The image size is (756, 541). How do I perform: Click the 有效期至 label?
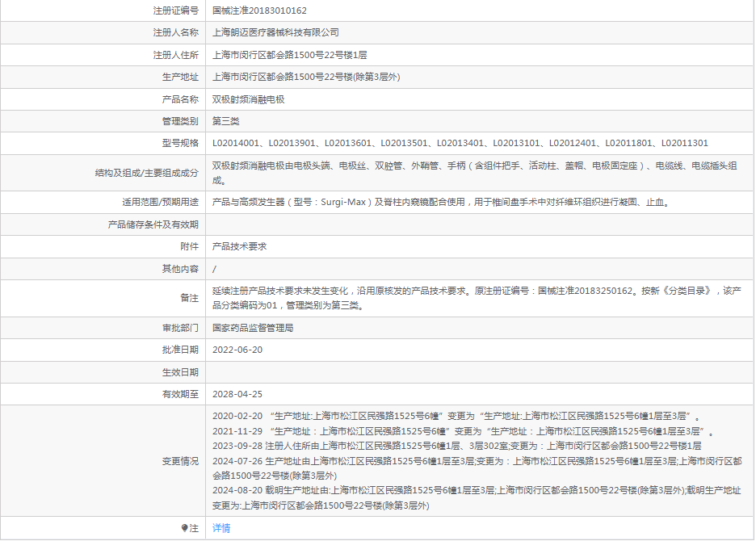click(x=180, y=394)
